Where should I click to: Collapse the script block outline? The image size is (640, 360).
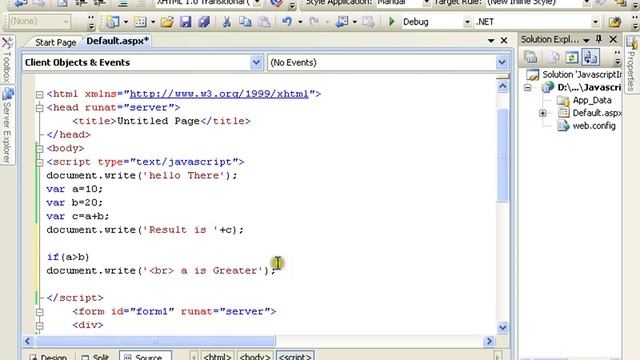(39, 162)
